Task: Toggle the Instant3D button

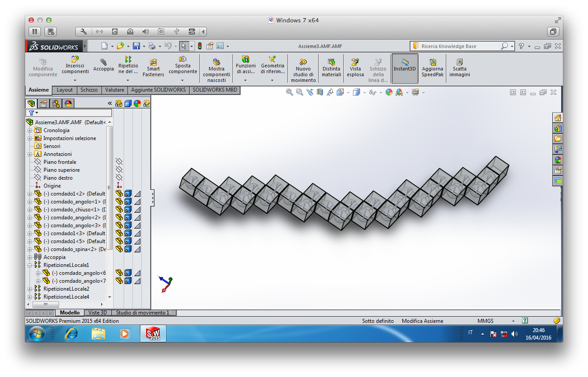Action: (x=404, y=68)
